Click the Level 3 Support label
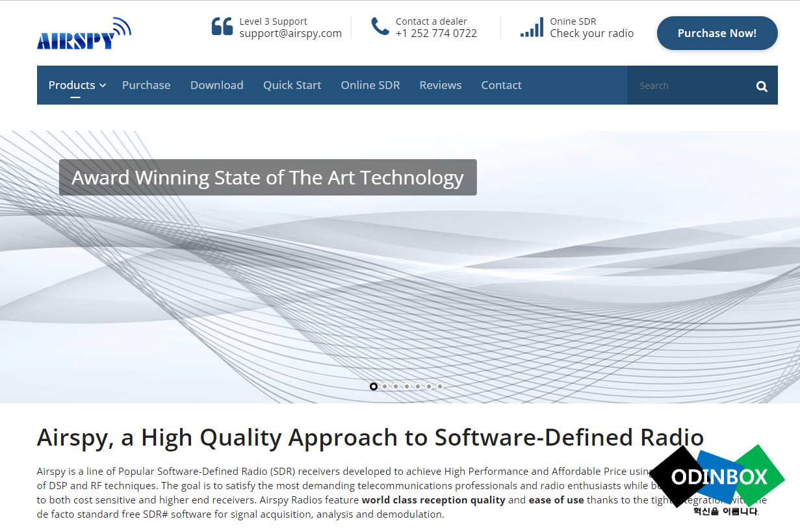This screenshot has width=800, height=532. tap(274, 21)
